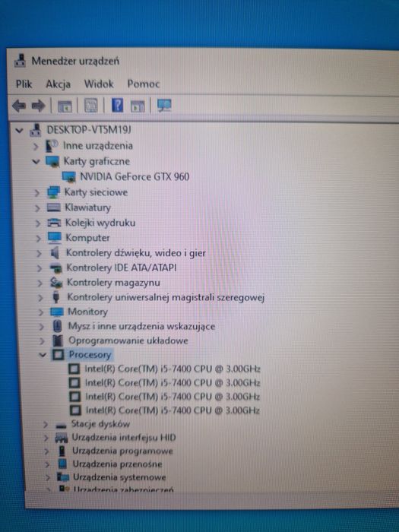
Task: Click the IDE controller icon
Action: point(56,268)
